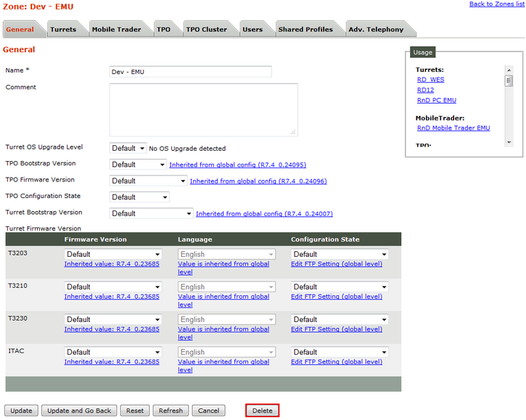The width and height of the screenshot is (526, 420).
Task: Click Usage panel scroll down arrow
Action: (x=509, y=143)
